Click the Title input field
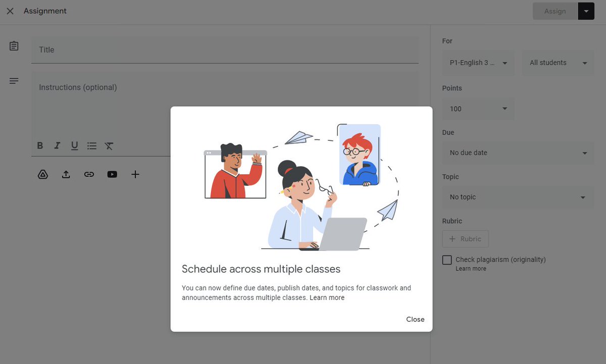This screenshot has width=606, height=364. 225,49
